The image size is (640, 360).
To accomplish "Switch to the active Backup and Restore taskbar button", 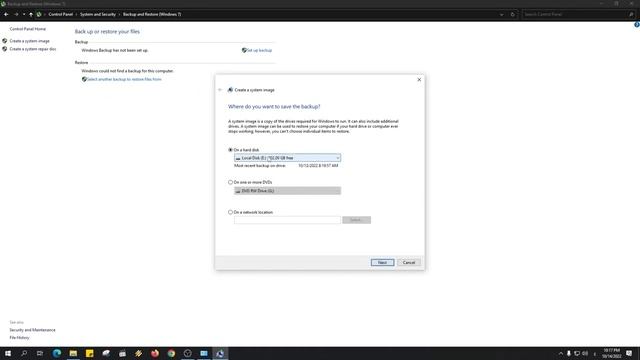I will [x=220, y=353].
